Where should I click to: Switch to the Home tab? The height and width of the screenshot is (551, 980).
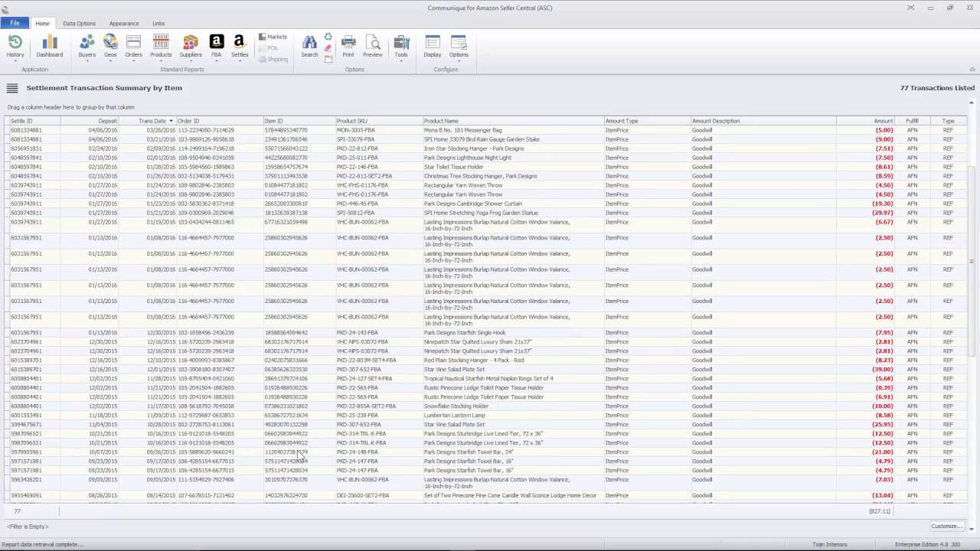click(x=42, y=23)
